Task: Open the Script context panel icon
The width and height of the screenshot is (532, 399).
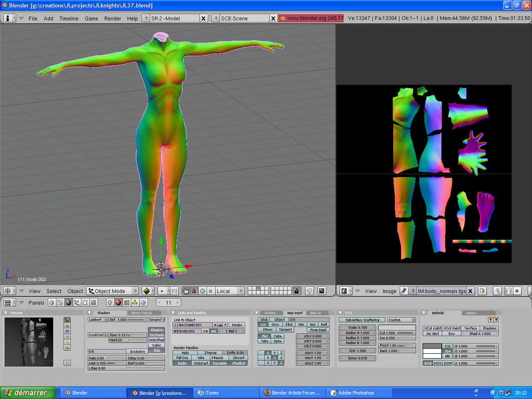Action: click(x=60, y=302)
